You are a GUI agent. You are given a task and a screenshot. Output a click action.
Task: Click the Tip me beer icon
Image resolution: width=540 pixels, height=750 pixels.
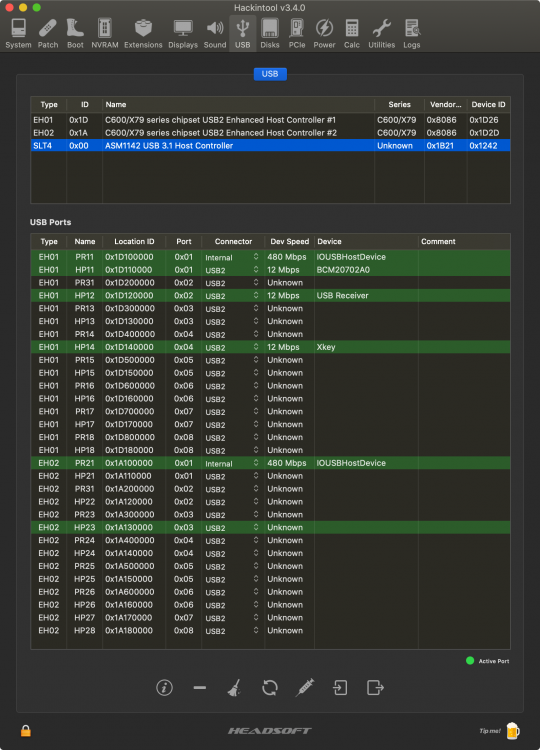pos(513,730)
